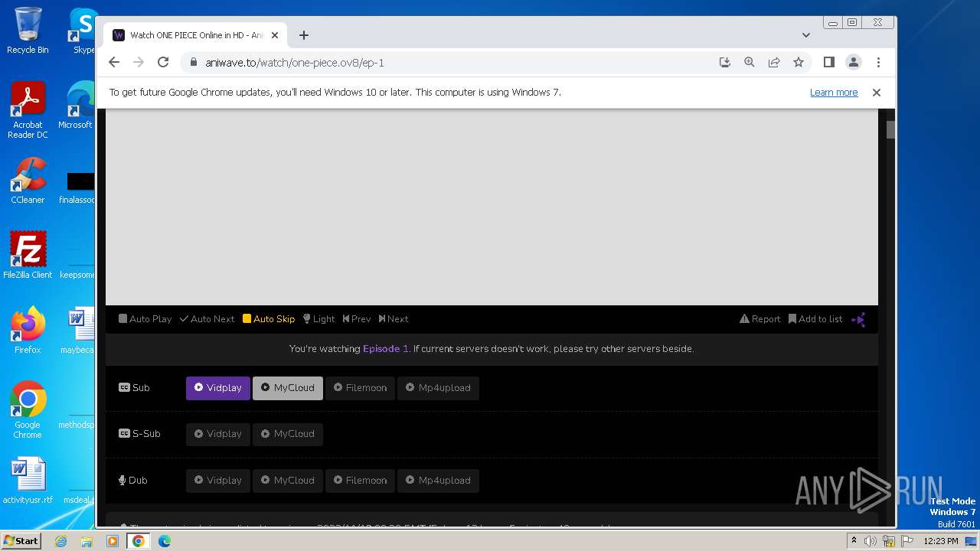Bookmark this page with the star icon
The image size is (980, 551).
(799, 63)
